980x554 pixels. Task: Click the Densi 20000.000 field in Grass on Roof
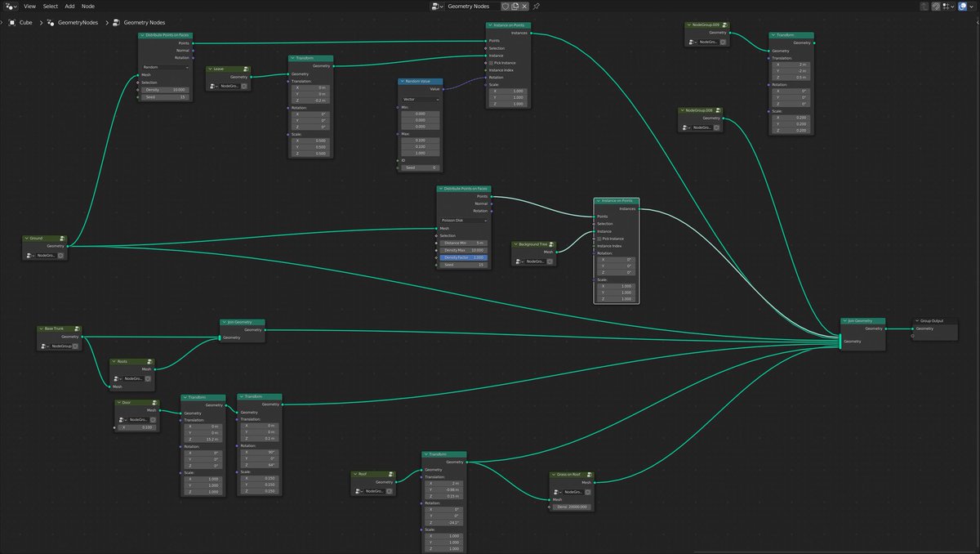tap(572, 507)
